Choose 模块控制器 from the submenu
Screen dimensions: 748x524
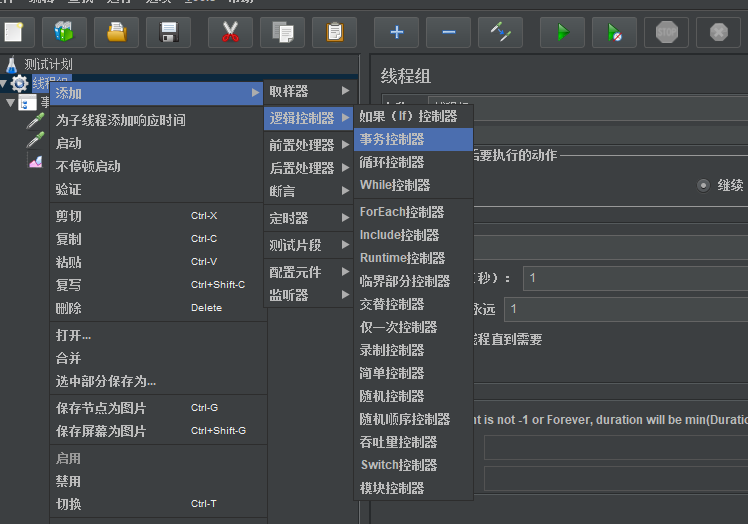click(x=414, y=488)
